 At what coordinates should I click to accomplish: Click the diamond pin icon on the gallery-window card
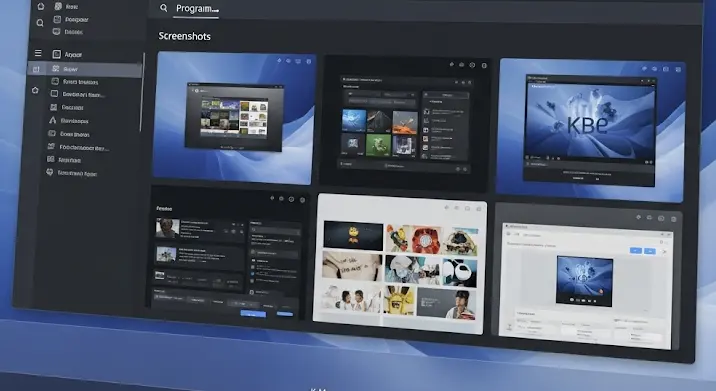tap(279, 60)
